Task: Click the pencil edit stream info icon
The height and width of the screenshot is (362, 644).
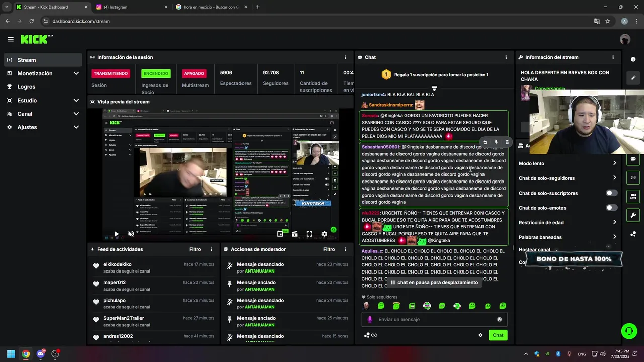Action: pyautogui.click(x=633, y=78)
